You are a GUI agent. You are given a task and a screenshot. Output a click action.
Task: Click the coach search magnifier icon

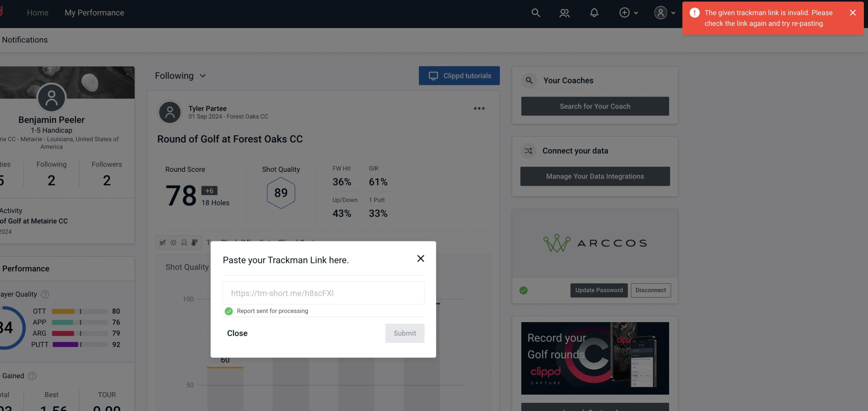[529, 80]
